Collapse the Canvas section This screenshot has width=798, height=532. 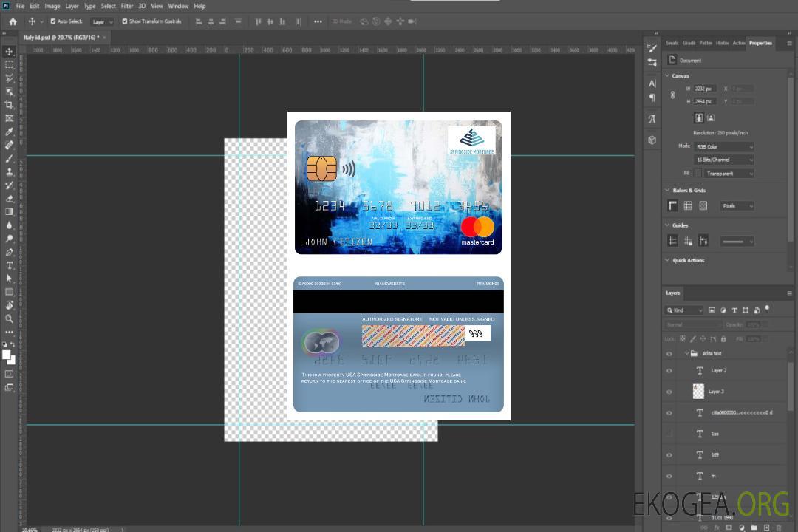click(x=668, y=75)
